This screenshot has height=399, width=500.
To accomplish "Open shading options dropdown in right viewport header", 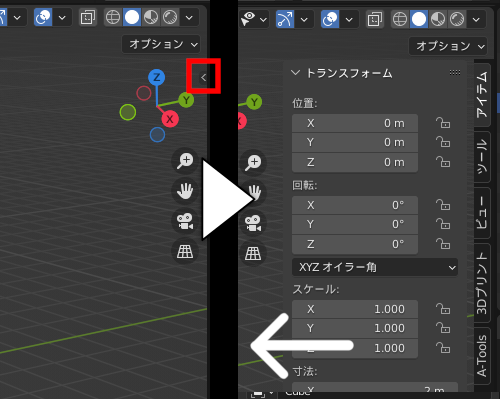I will pyautogui.click(x=476, y=19).
